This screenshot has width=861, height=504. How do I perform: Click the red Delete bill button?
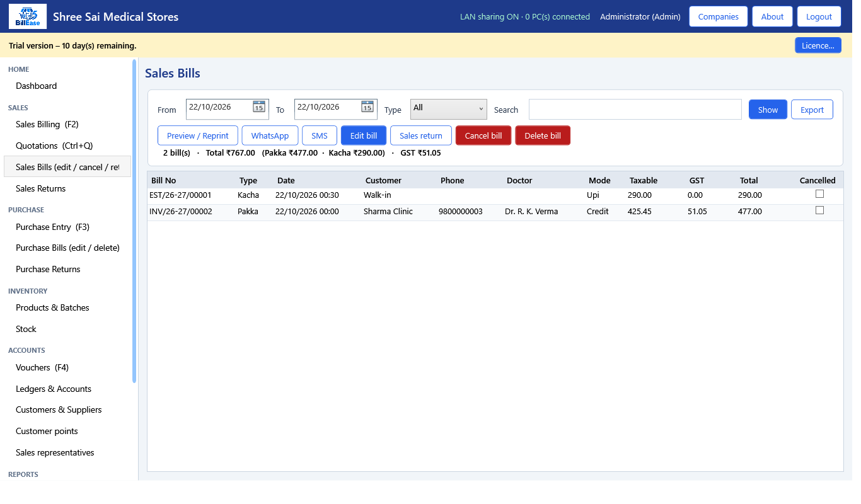point(543,135)
